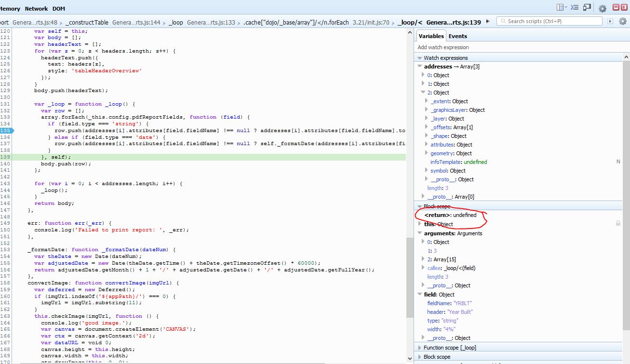Expand the this: Object variable
The width and height of the screenshot is (630, 364).
coord(420,224)
